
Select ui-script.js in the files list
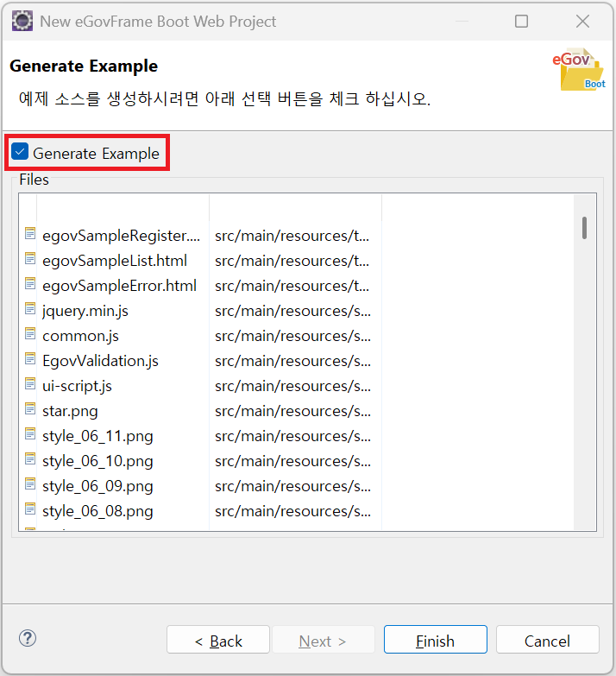[x=77, y=386]
